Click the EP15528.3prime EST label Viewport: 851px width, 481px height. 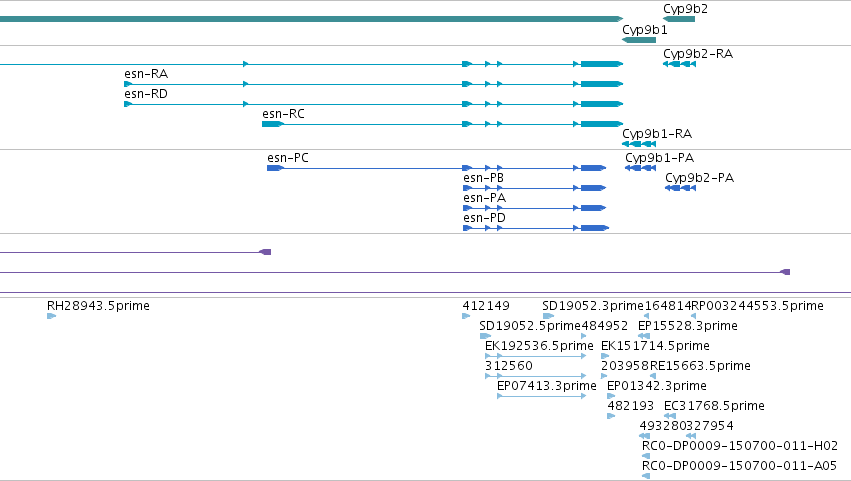tap(688, 326)
